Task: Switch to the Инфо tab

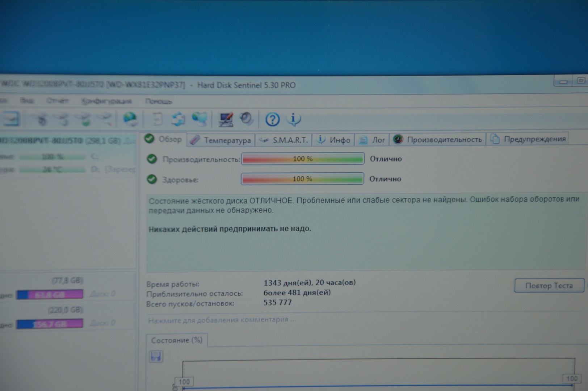Action: coord(333,140)
